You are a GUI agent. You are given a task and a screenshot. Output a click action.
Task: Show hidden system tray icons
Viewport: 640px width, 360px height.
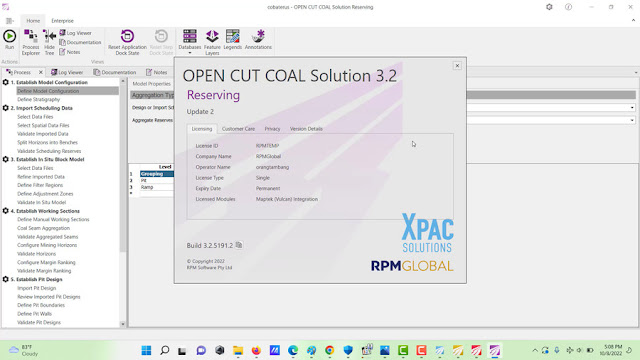click(x=535, y=350)
